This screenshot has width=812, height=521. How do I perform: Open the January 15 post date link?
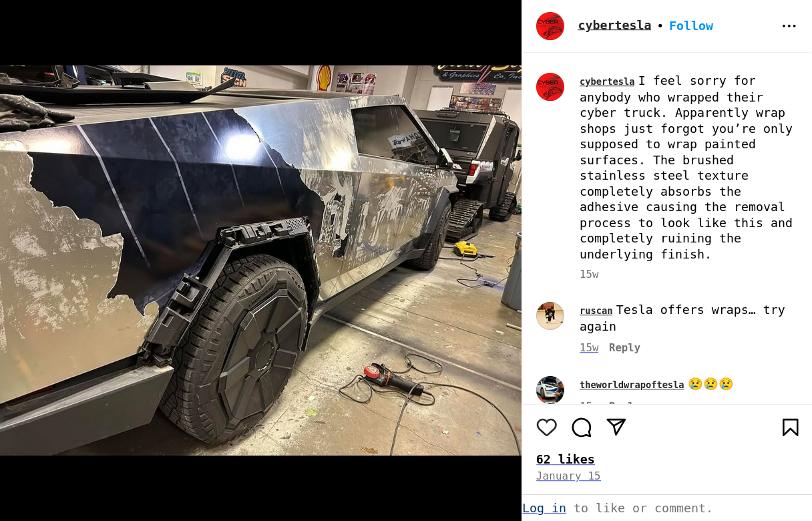[x=568, y=476]
